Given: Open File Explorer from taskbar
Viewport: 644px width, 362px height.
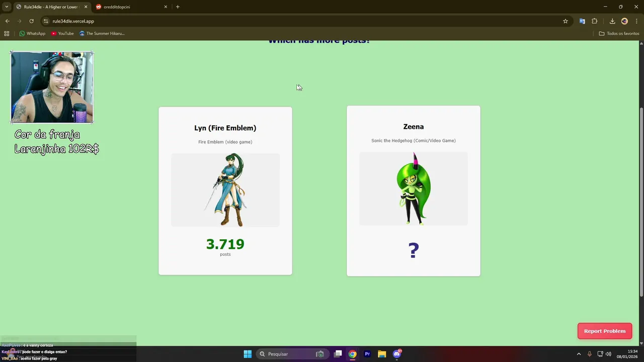Looking at the screenshot, I should 382,354.
